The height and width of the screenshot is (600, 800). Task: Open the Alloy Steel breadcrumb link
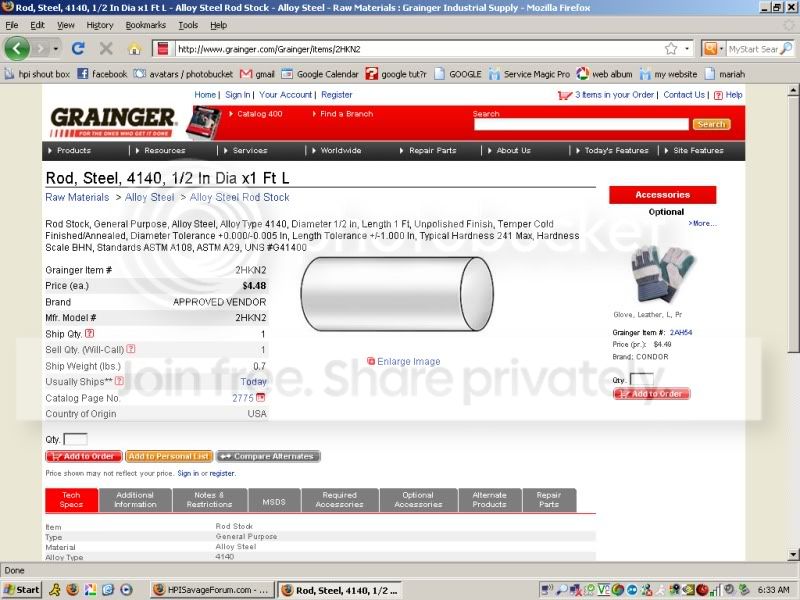click(x=149, y=197)
